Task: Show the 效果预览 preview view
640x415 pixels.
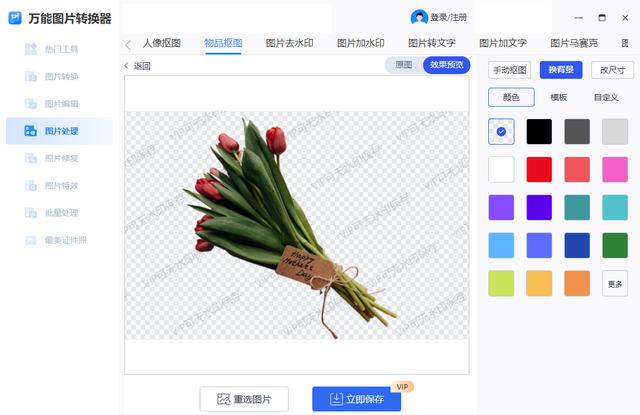Action: tap(447, 65)
